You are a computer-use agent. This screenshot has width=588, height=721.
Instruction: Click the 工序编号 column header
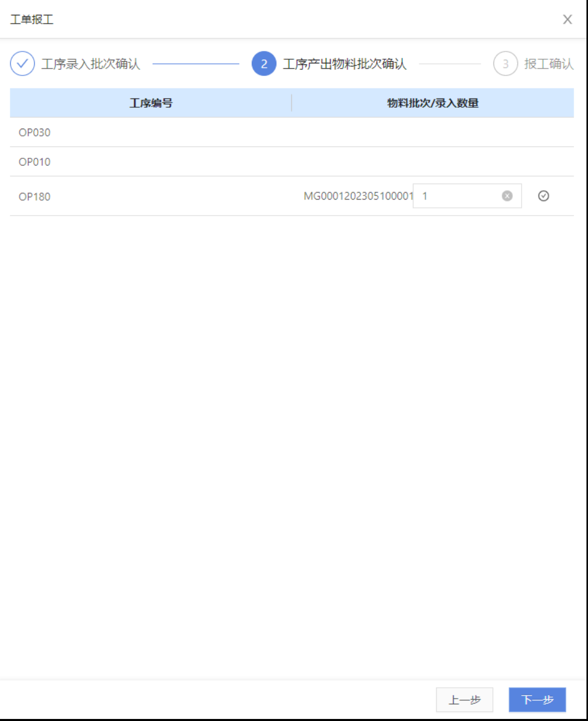(x=151, y=103)
